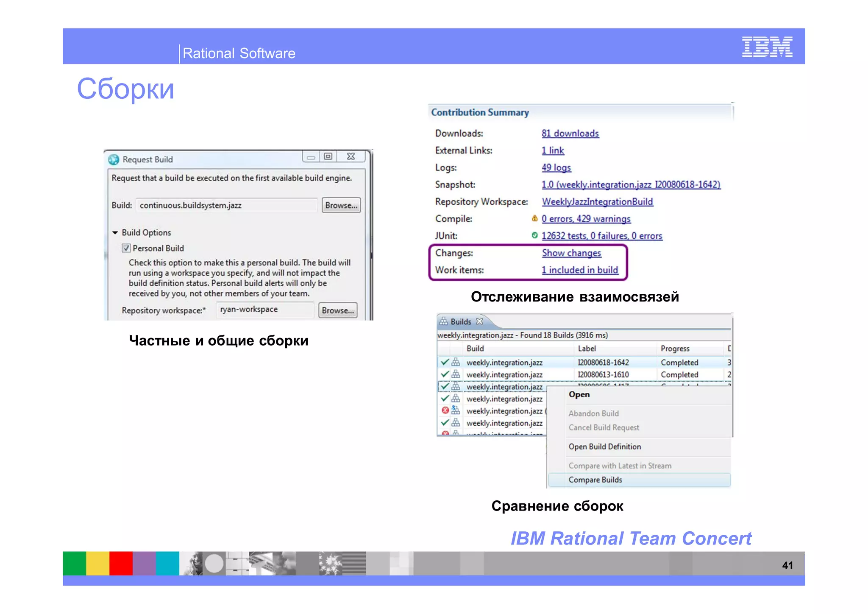Open the 81 downloads link
The width and height of the screenshot is (868, 614).
[x=570, y=134]
